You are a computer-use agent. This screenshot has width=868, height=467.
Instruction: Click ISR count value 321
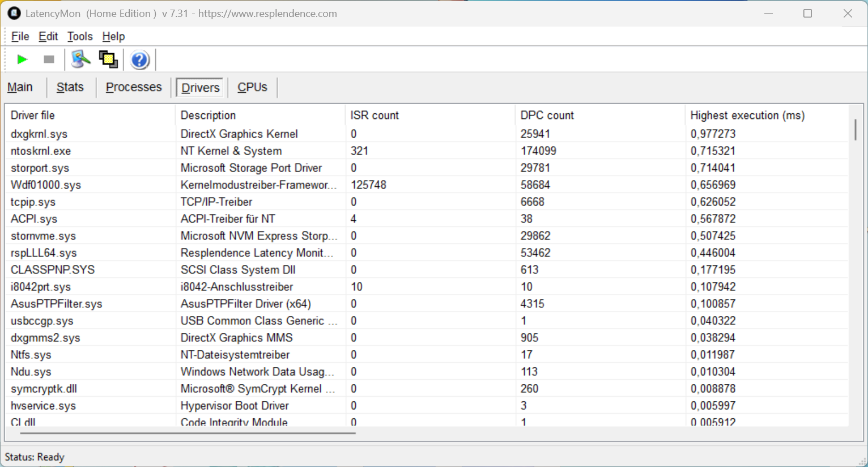(359, 151)
